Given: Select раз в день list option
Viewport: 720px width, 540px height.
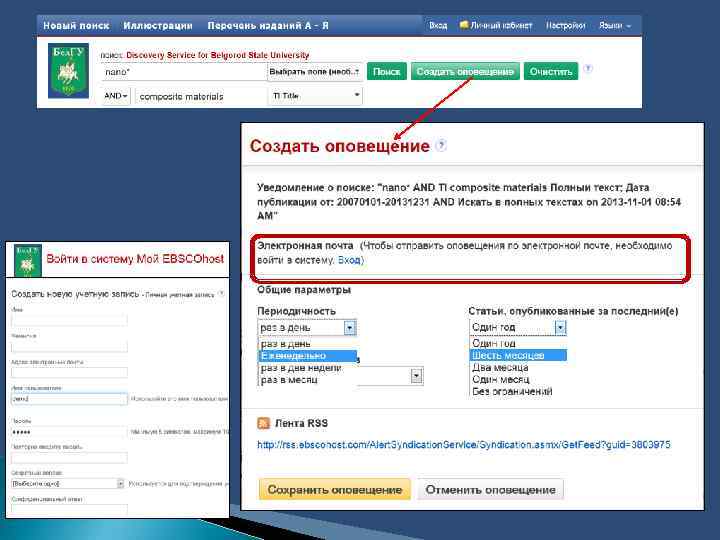Looking at the screenshot, I should (x=286, y=343).
